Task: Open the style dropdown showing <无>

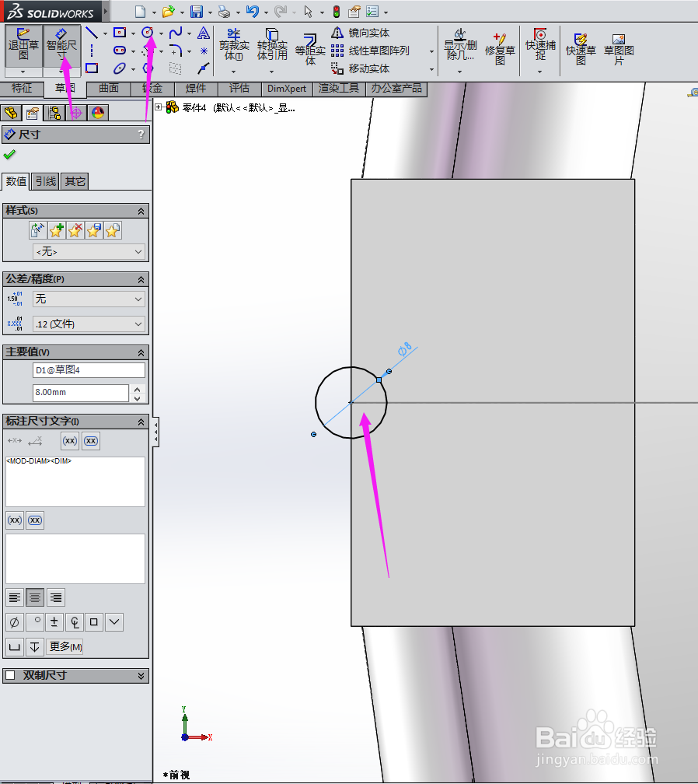Action: [x=89, y=251]
